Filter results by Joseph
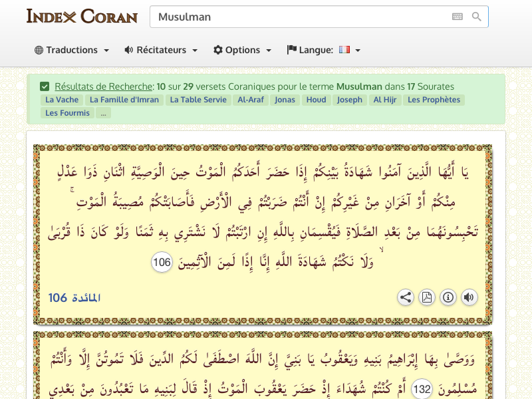Viewport: 532px width, 399px height. click(350, 100)
